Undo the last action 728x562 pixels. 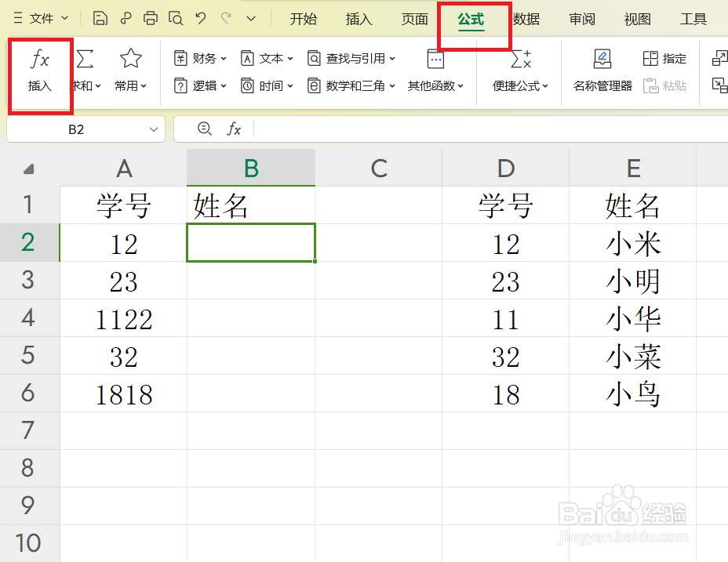pos(201,19)
